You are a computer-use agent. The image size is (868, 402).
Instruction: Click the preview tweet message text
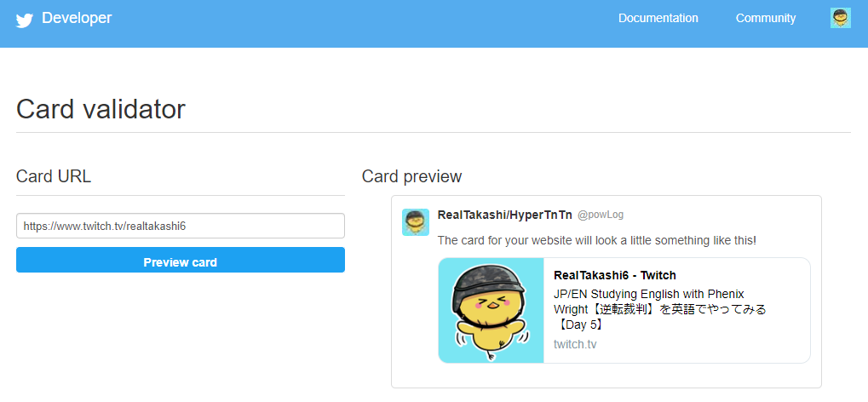(597, 241)
